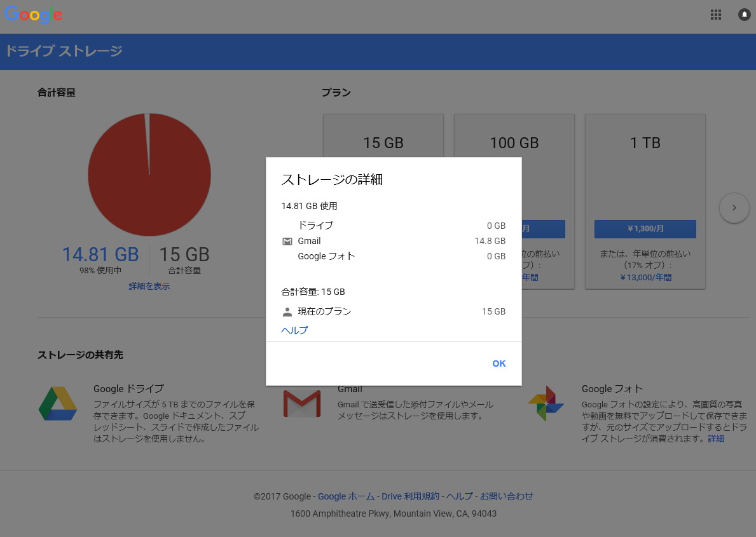Open the お問い合わせ footer link
Screen dimensions: 756x537
(507, 496)
